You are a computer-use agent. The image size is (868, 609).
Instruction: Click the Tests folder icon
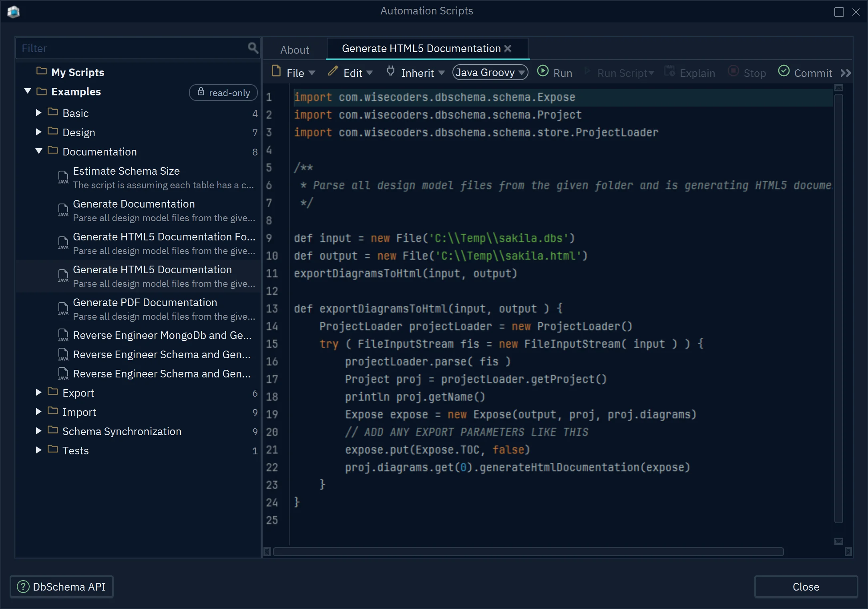point(53,449)
